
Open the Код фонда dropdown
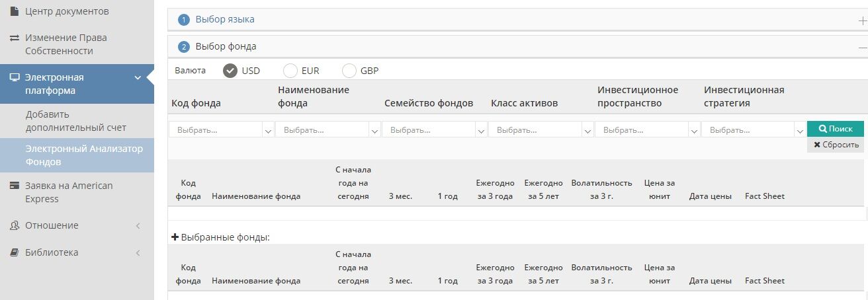222,130
